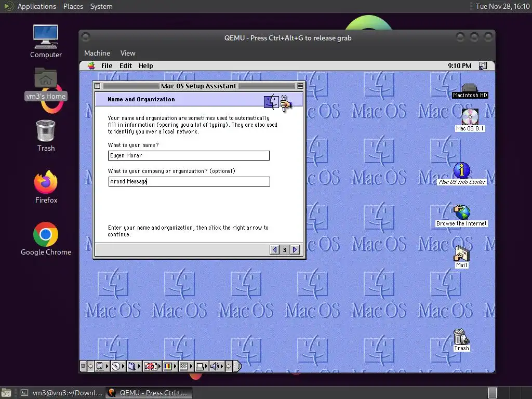532x399 pixels.
Task: Select the Macintosh HD disk icon
Action: point(470,91)
